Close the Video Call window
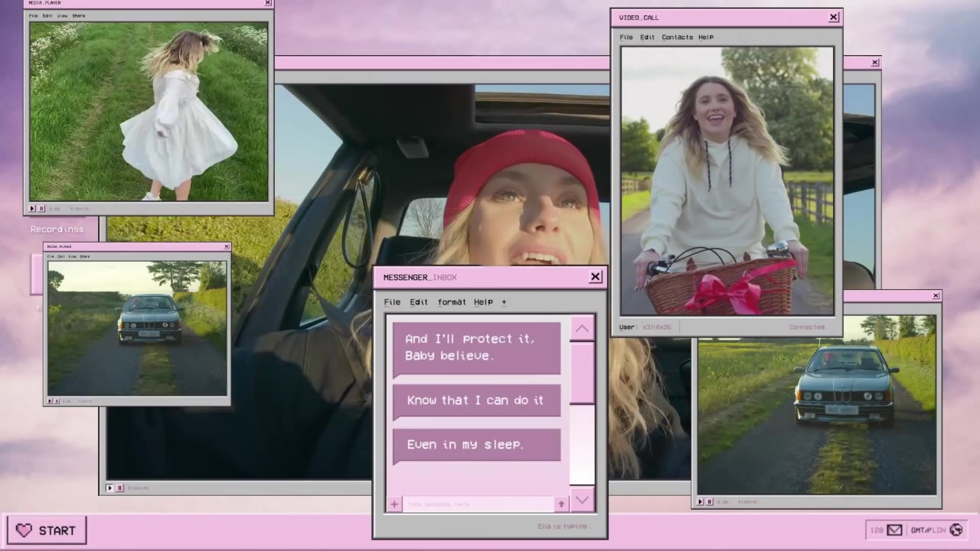Viewport: 980px width, 551px height. click(834, 17)
